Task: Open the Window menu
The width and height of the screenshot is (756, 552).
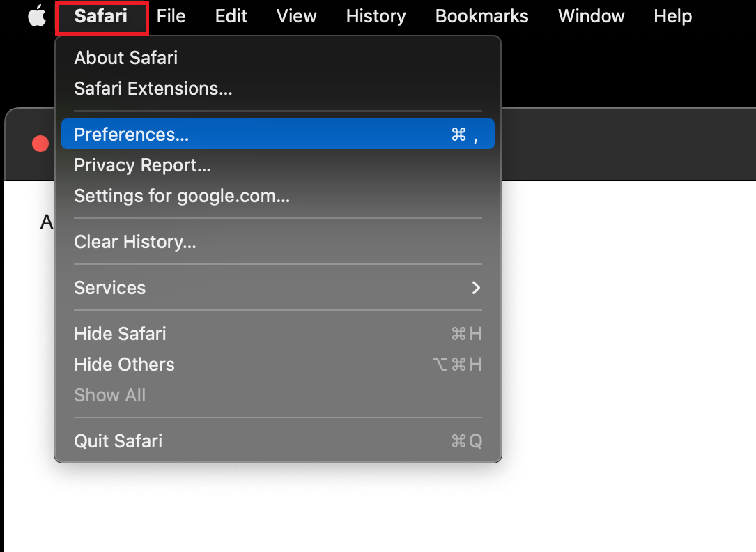Action: click(x=591, y=17)
